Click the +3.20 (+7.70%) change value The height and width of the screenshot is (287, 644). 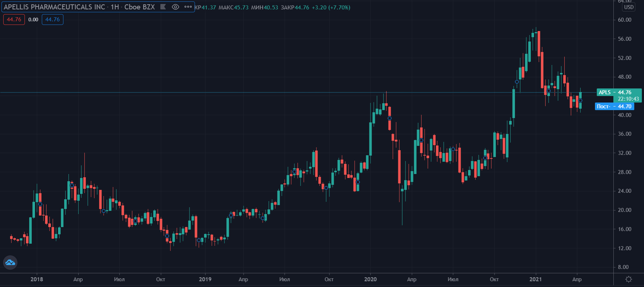(331, 7)
